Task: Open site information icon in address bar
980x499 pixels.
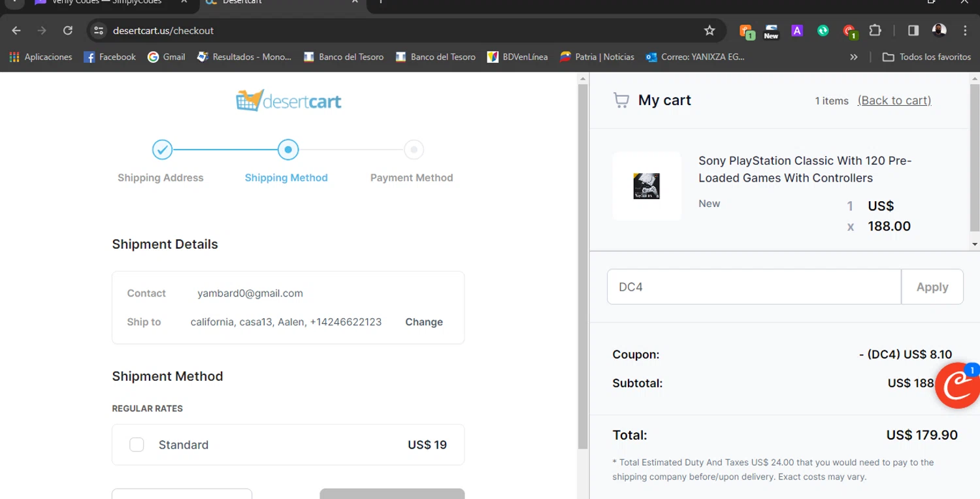Action: pyautogui.click(x=99, y=31)
